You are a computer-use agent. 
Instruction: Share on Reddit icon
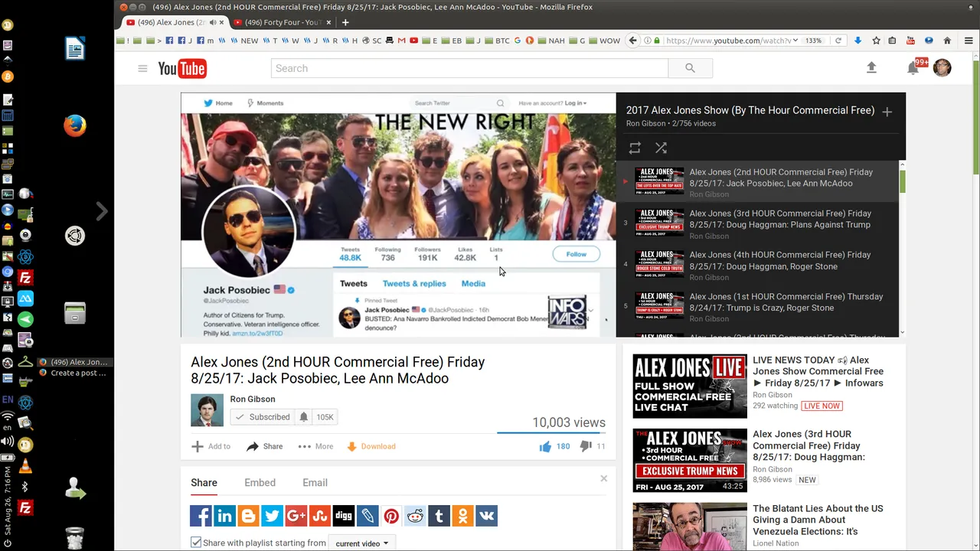point(415,516)
